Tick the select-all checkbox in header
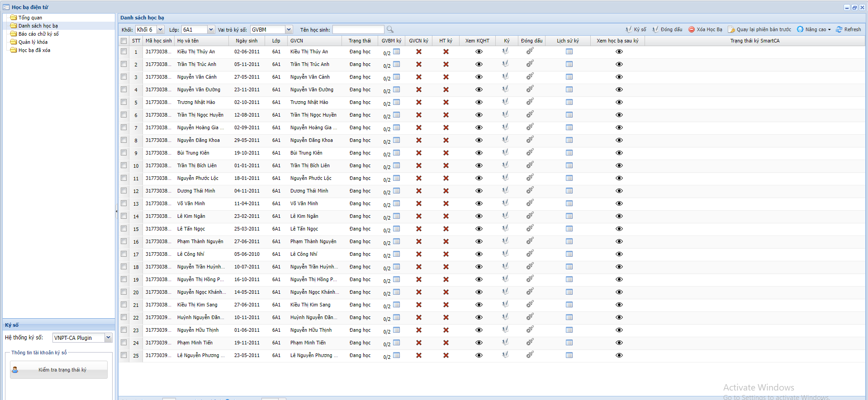868x400 pixels. click(x=124, y=41)
